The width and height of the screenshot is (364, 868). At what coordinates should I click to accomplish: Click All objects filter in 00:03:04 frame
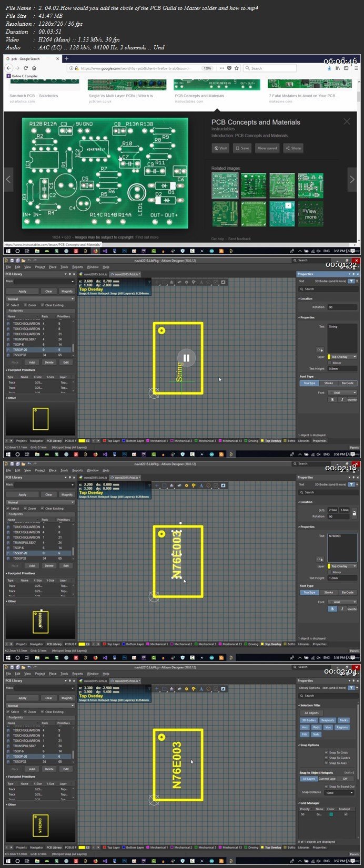pos(312,713)
